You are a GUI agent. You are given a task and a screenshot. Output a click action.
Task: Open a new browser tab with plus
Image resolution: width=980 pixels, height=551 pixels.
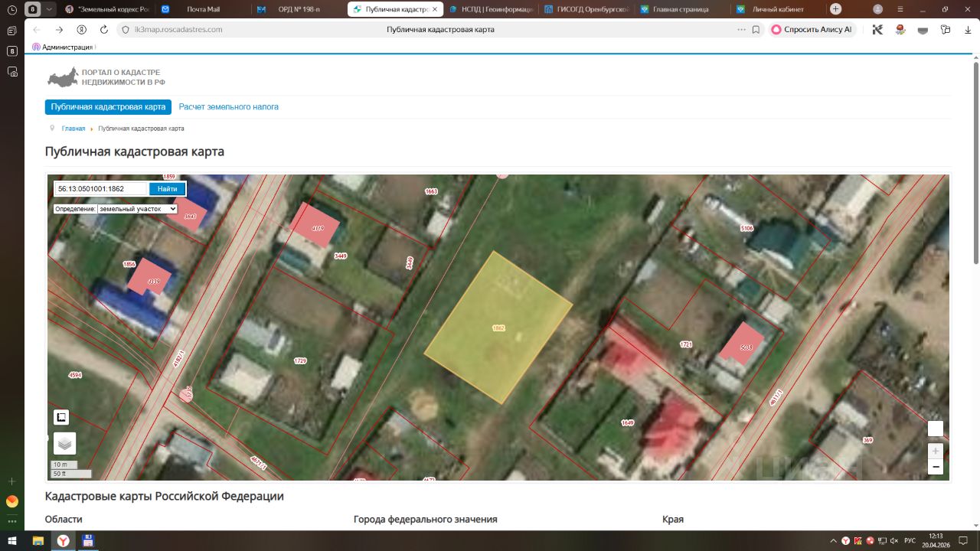(x=836, y=9)
